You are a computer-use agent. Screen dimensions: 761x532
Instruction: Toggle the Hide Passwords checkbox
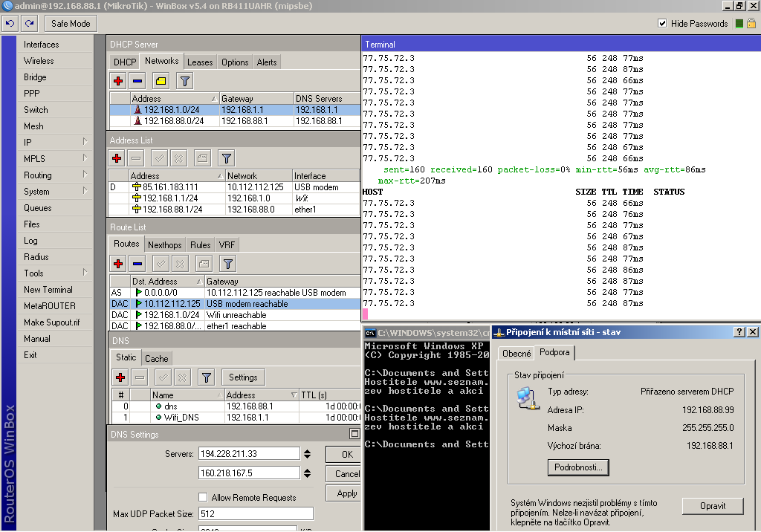pyautogui.click(x=662, y=23)
